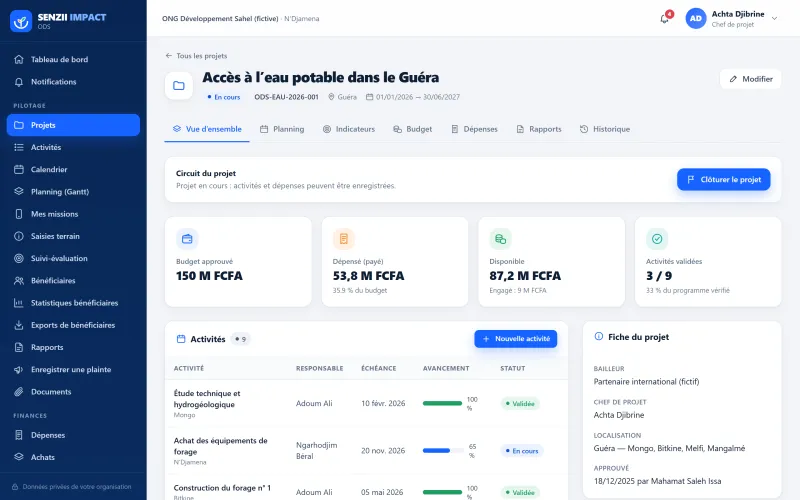800x500 pixels.
Task: Open Notifications in the sidebar
Action: 73,82
